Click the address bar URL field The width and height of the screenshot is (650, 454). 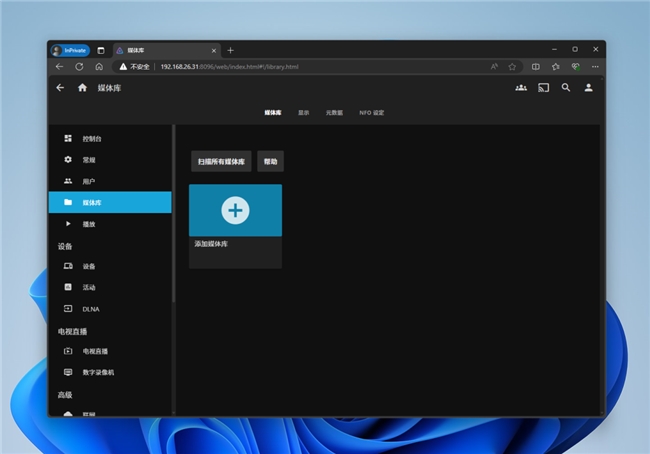tap(317, 67)
